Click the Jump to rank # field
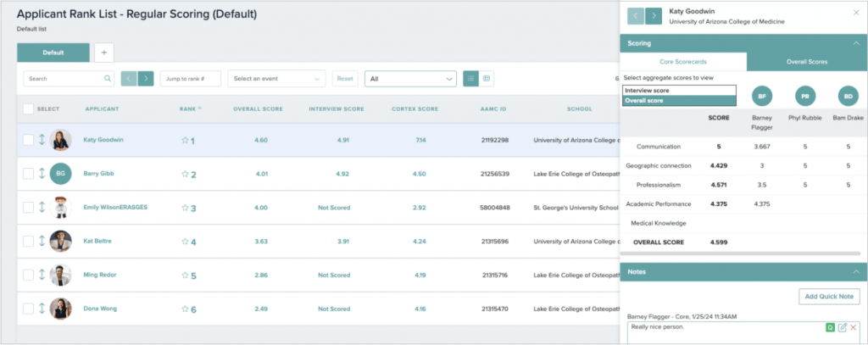868x345 pixels. 191,79
